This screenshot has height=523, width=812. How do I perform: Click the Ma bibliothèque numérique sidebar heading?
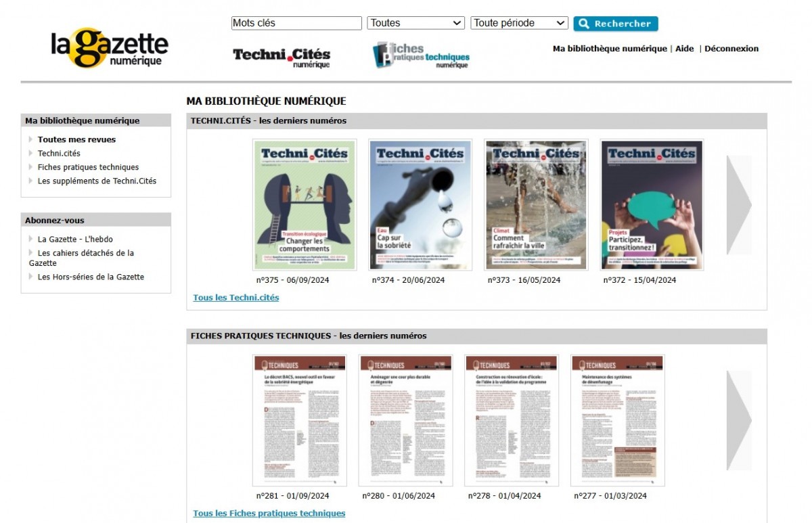coord(83,121)
